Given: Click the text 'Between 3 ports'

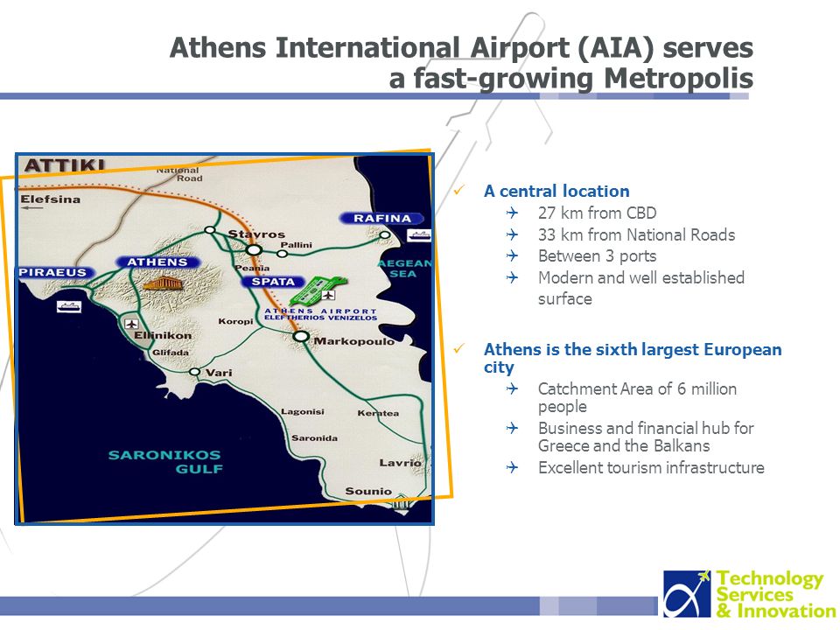Looking at the screenshot, I should point(598,256).
